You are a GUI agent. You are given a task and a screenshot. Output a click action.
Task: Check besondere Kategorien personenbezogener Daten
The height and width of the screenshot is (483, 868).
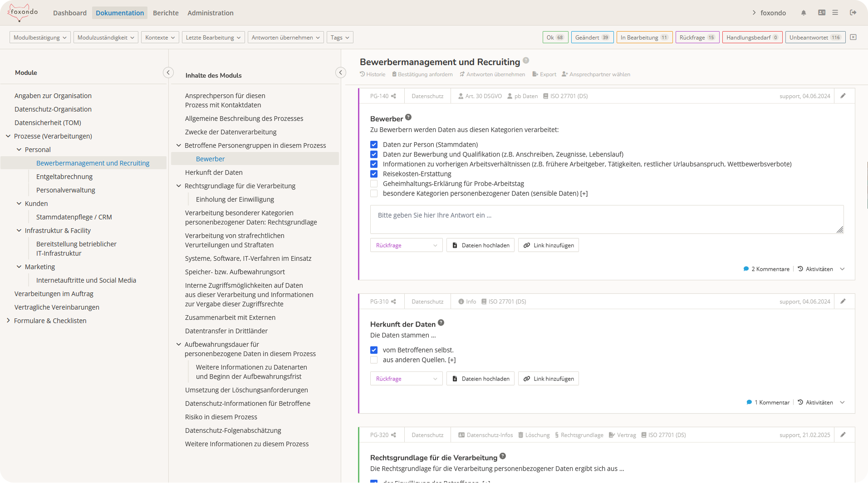coord(374,194)
